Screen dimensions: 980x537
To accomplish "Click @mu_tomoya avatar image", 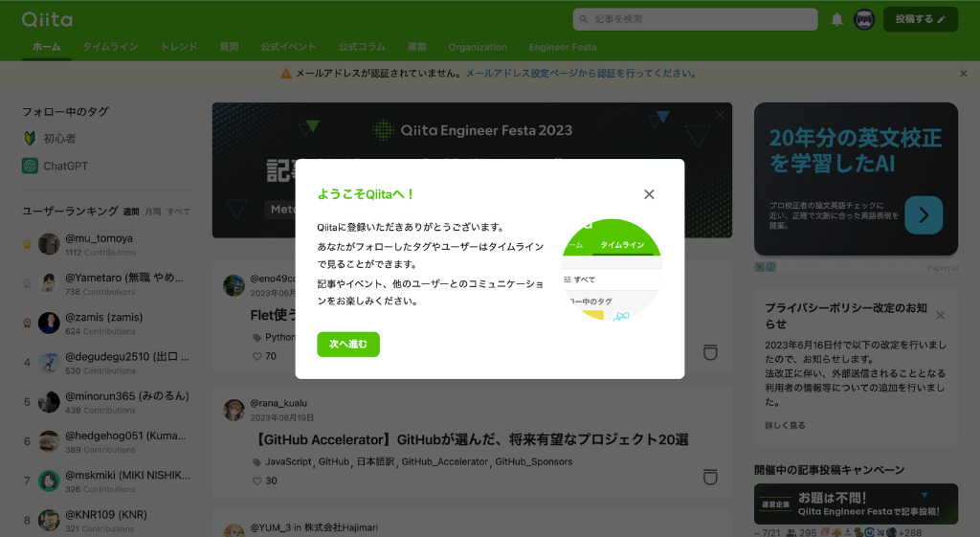I will click(x=49, y=244).
